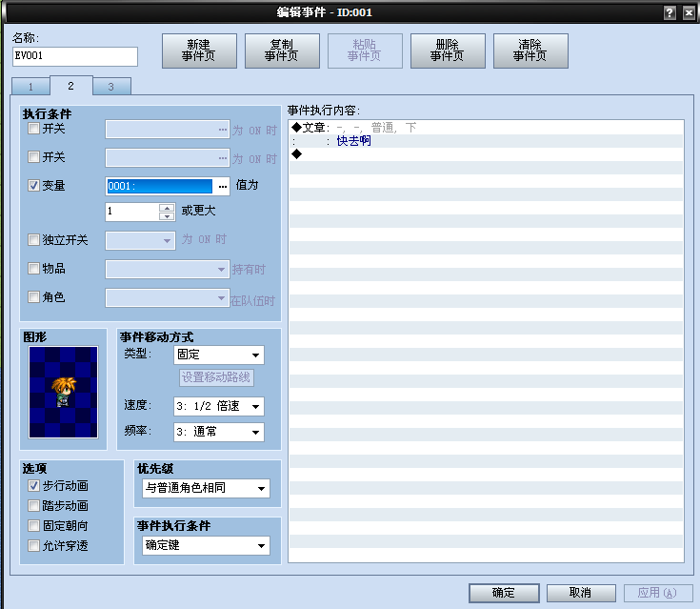This screenshot has width=700, height=609.
Task: Toggle the 踏步动画 option
Action: [33, 505]
